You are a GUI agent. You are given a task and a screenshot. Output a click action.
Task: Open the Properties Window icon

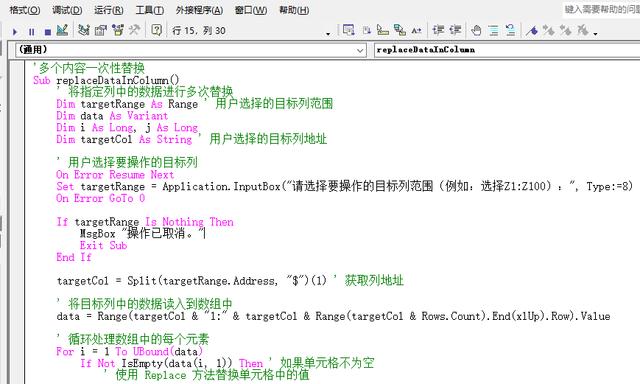[x=100, y=30]
